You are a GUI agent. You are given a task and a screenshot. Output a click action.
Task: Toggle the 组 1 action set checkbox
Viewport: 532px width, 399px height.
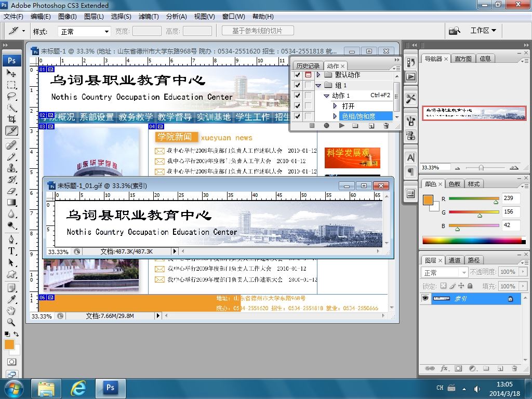[x=297, y=85]
